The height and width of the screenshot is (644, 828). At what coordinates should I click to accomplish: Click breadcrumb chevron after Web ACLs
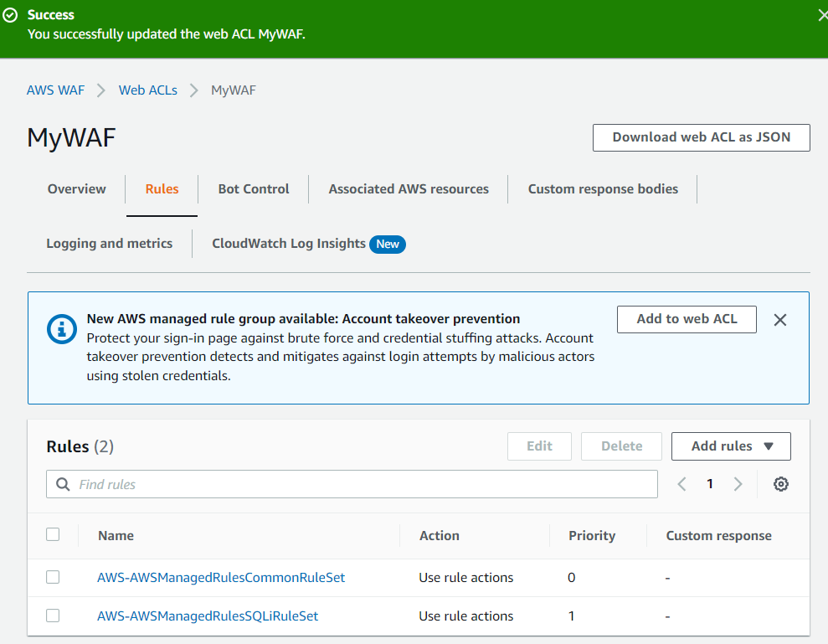pos(194,90)
